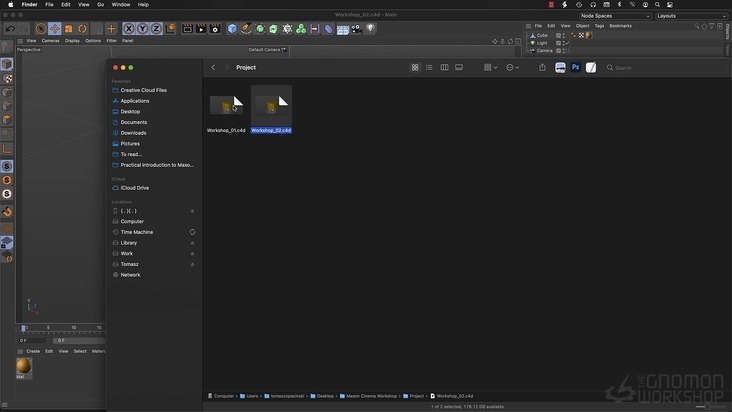Open viewport Filter menu
732x412 pixels.
112,41
